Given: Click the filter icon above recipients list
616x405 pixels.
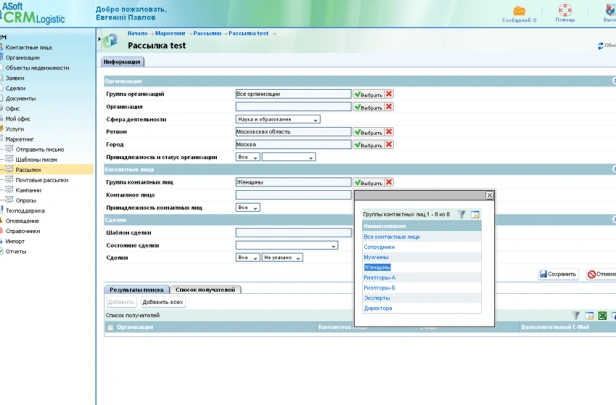Looking at the screenshot, I should [576, 315].
